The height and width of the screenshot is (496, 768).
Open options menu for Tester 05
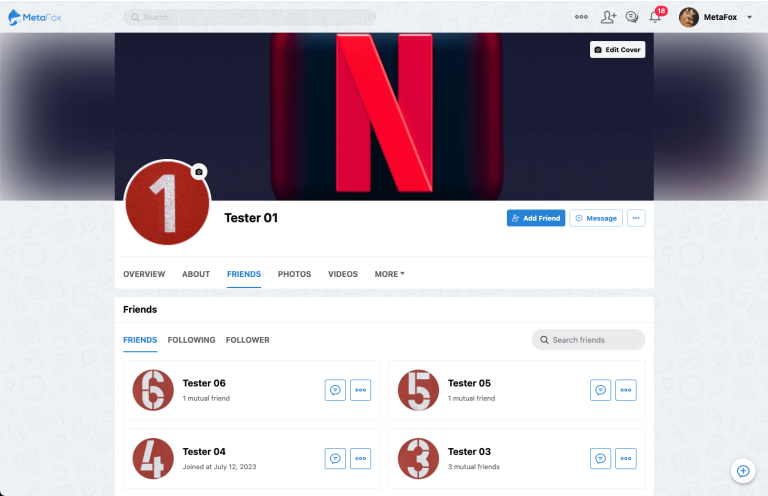click(x=625, y=390)
